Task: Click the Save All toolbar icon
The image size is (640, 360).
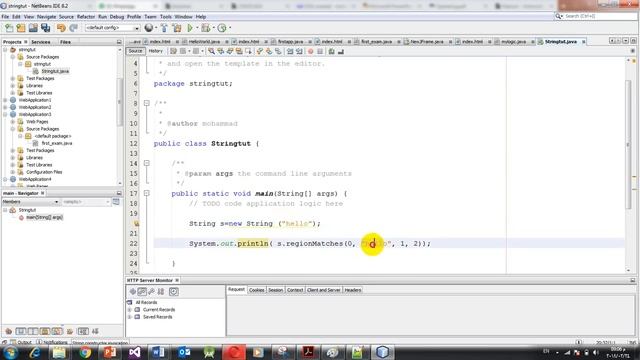Action: (x=45, y=28)
